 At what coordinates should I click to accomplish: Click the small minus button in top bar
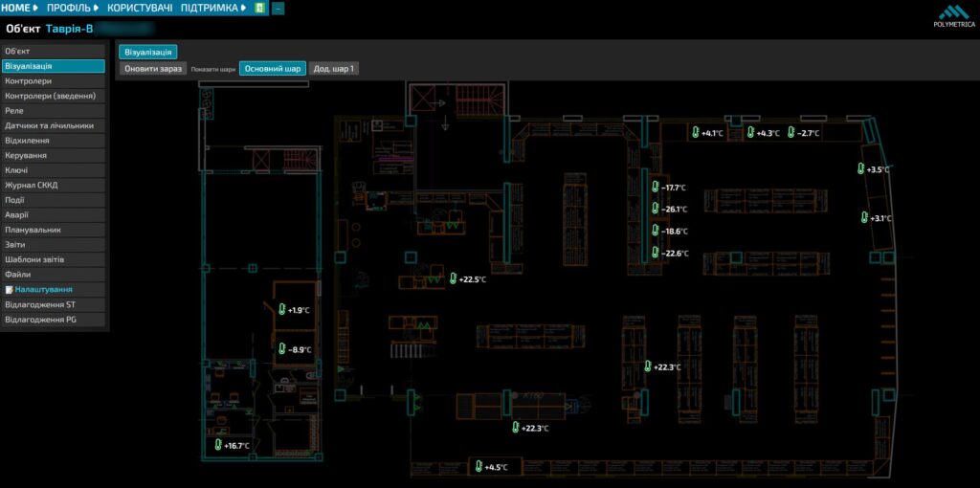coord(278,9)
